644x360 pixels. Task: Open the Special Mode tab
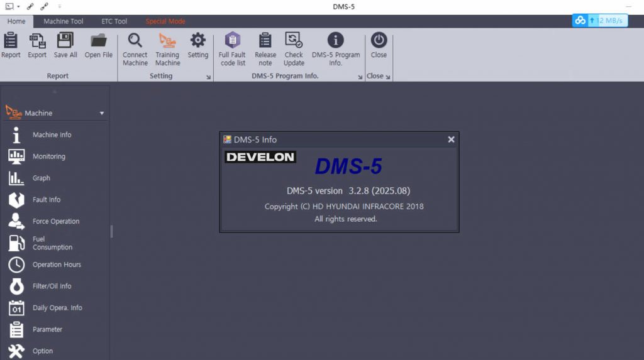point(165,21)
